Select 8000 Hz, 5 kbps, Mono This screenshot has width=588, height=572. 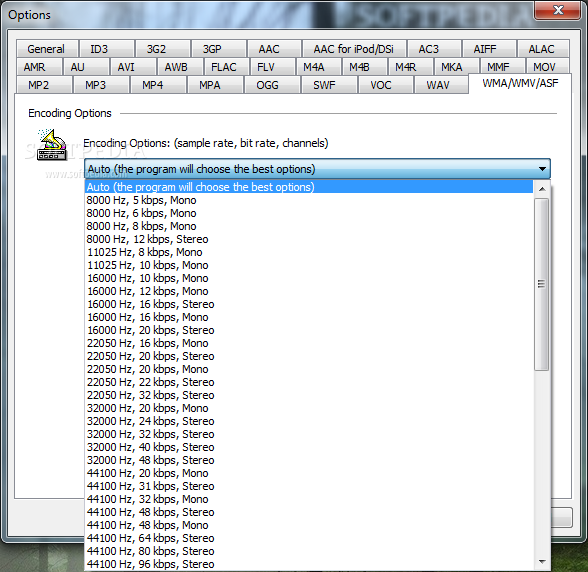tap(309, 200)
